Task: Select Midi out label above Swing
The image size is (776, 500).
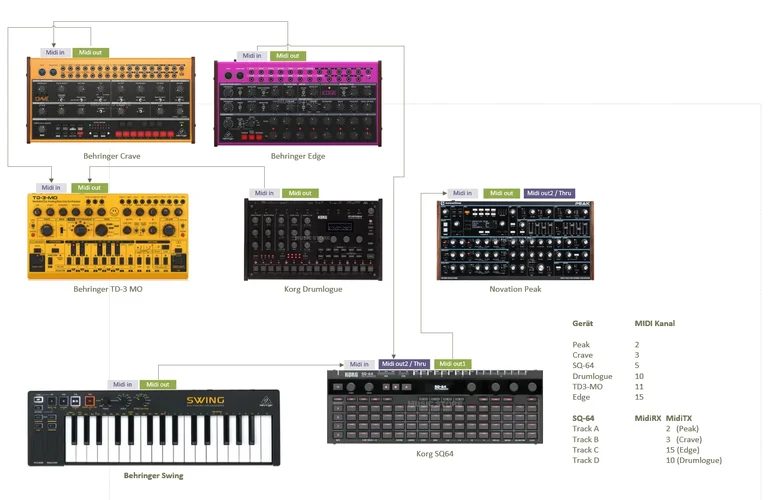Action: click(x=158, y=384)
